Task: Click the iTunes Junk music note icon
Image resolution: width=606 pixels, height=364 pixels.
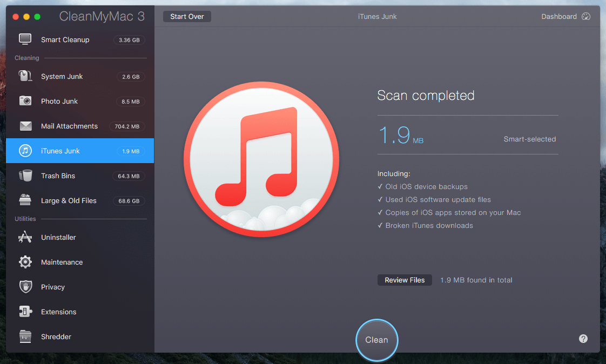Action: click(25, 151)
